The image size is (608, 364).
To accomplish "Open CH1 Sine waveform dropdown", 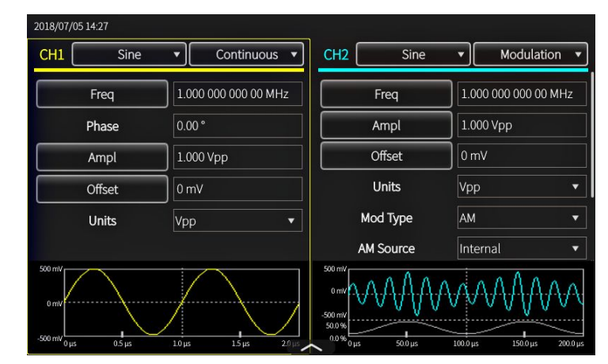I will (x=130, y=55).
